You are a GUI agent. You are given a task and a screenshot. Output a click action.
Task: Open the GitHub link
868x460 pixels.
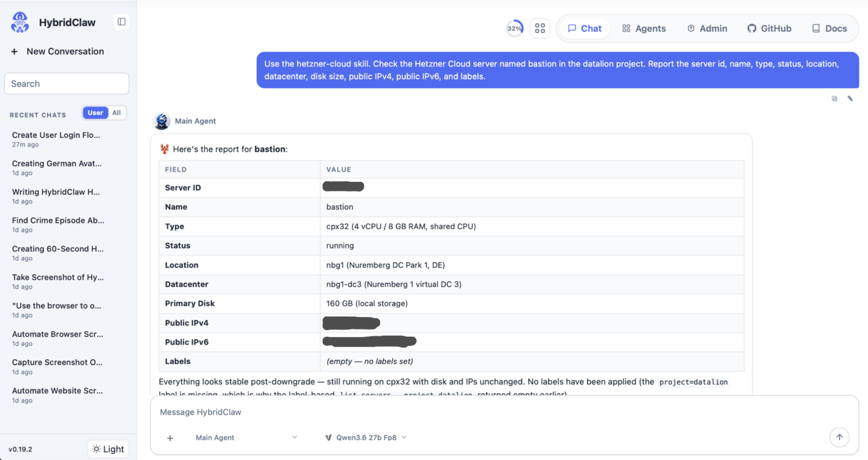click(x=769, y=28)
